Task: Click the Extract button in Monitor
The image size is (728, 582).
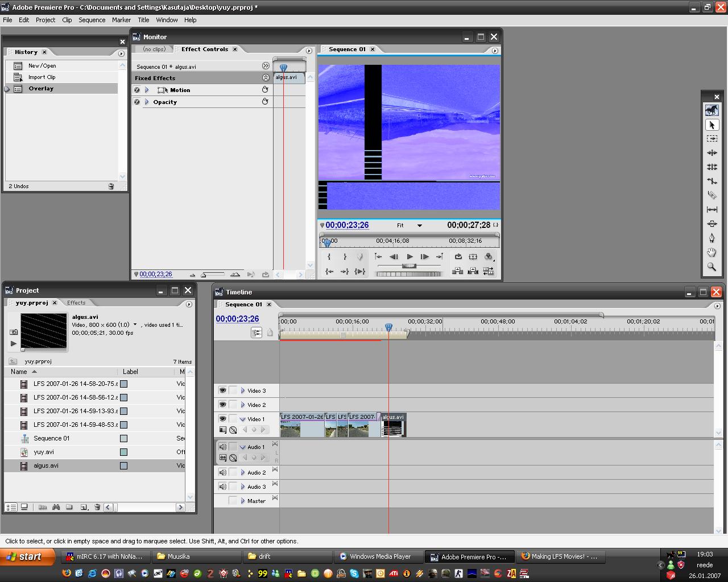Action: point(473,272)
